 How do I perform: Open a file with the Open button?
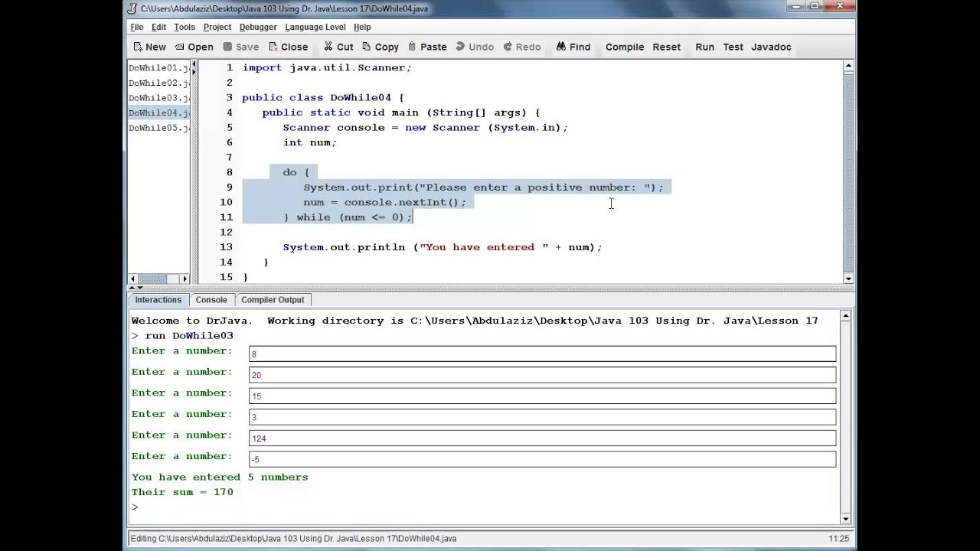194,47
